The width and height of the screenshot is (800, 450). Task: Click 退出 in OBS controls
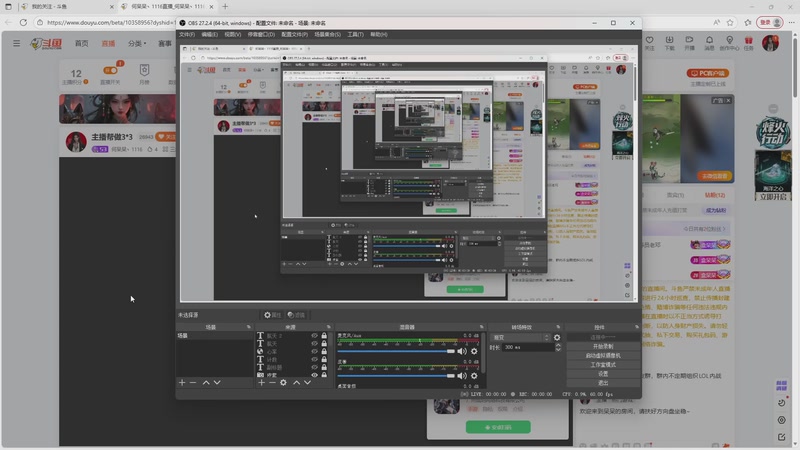(603, 383)
